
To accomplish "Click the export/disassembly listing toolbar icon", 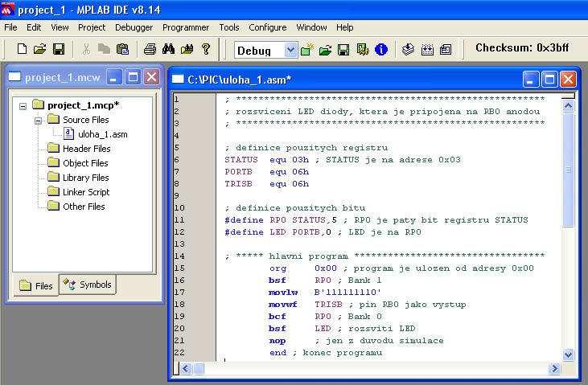I will (446, 50).
